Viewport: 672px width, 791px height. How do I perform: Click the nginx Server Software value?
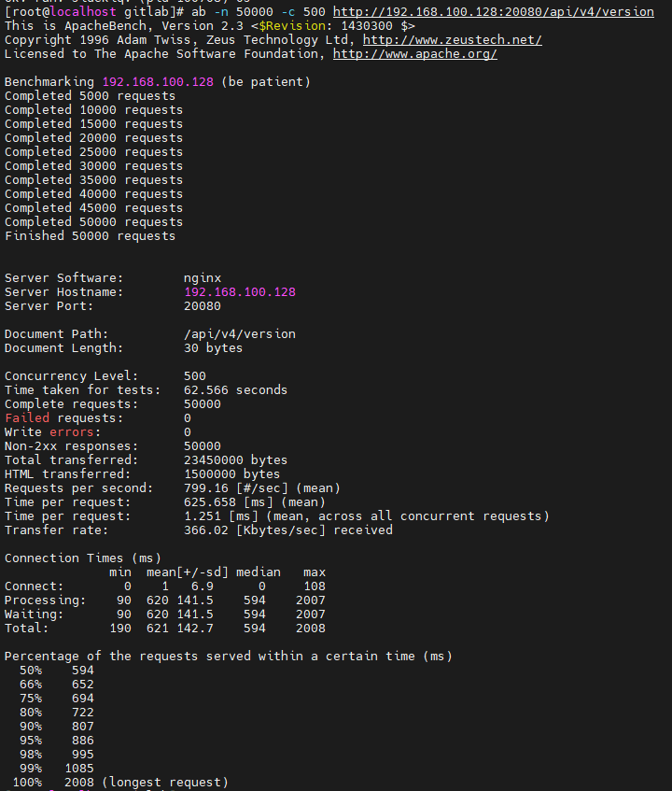[x=203, y=278]
